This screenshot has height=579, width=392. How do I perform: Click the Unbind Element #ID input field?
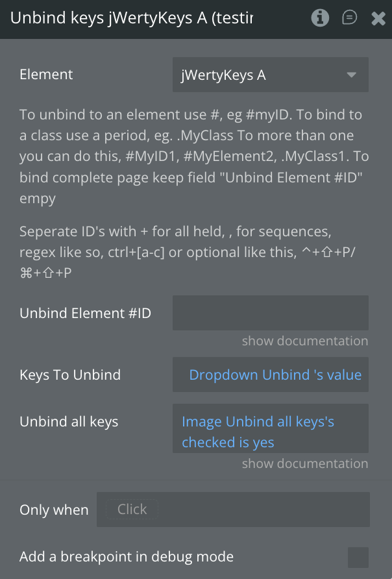[x=270, y=313]
